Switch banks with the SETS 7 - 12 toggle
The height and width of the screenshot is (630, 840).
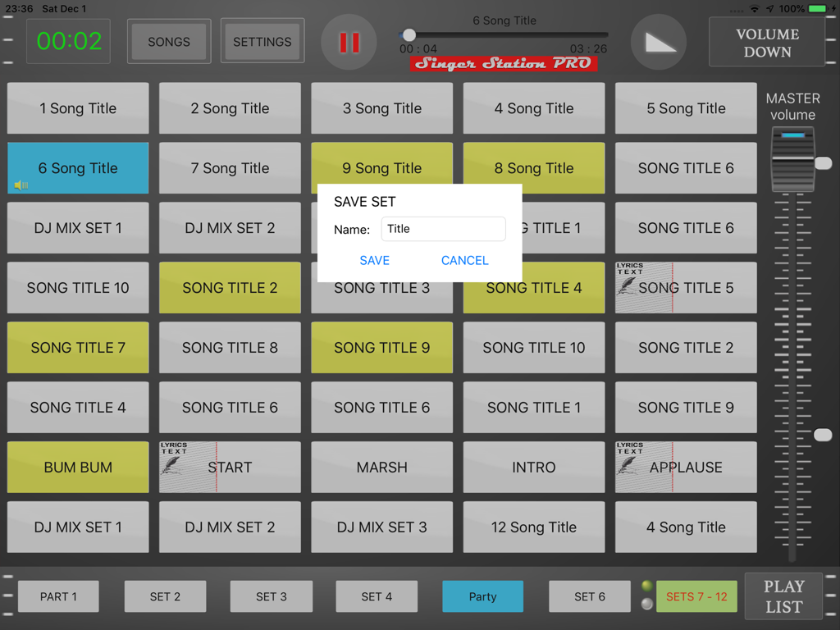(696, 596)
